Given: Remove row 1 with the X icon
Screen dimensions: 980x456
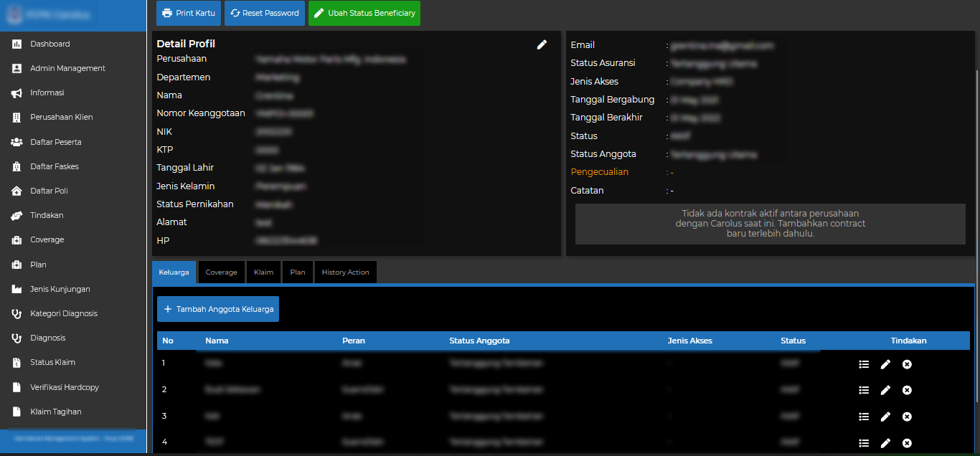Looking at the screenshot, I should tap(907, 364).
